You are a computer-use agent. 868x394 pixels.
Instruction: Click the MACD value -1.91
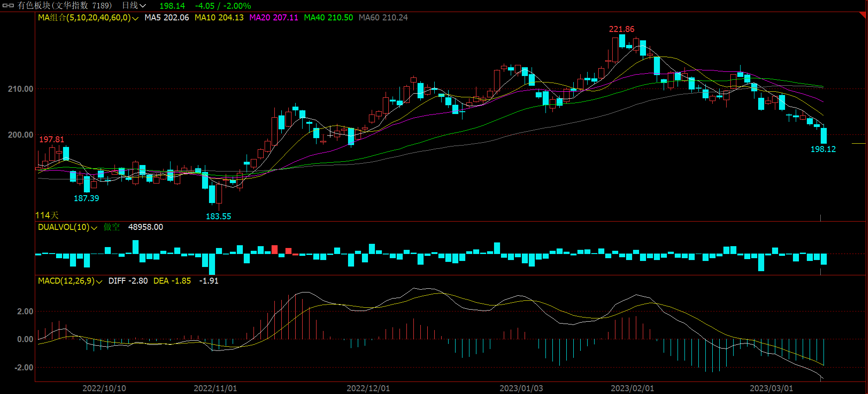(209, 281)
